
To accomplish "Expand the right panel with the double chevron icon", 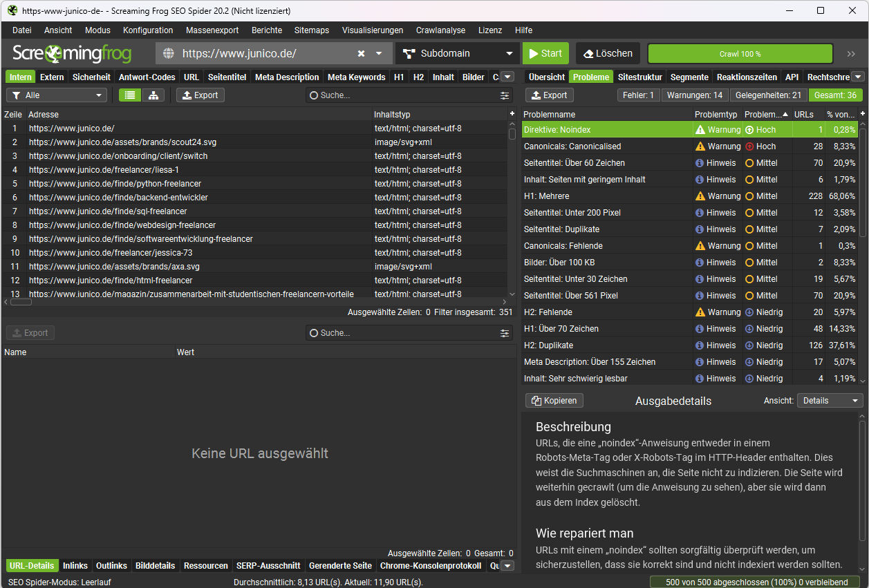I will [851, 54].
